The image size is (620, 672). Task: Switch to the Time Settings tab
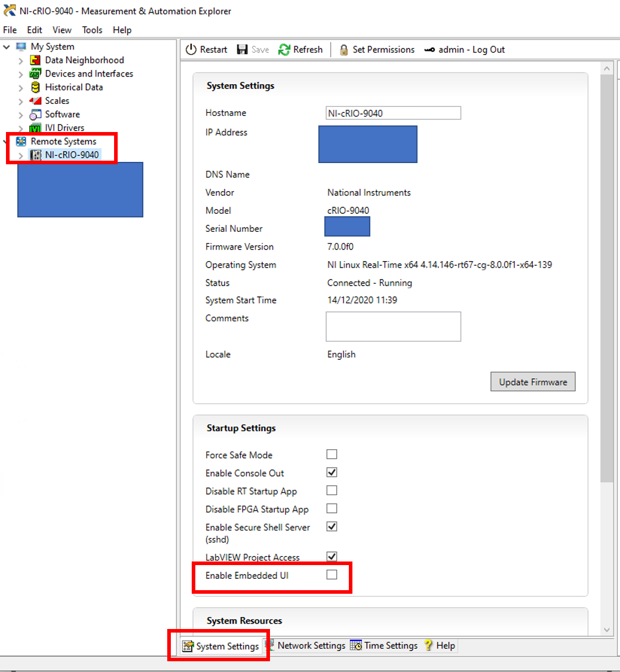(x=384, y=646)
